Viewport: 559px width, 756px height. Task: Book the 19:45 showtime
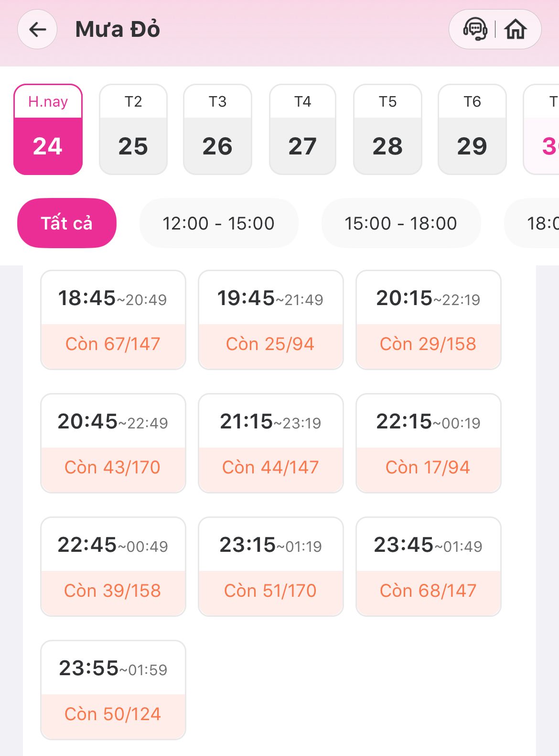[271, 320]
